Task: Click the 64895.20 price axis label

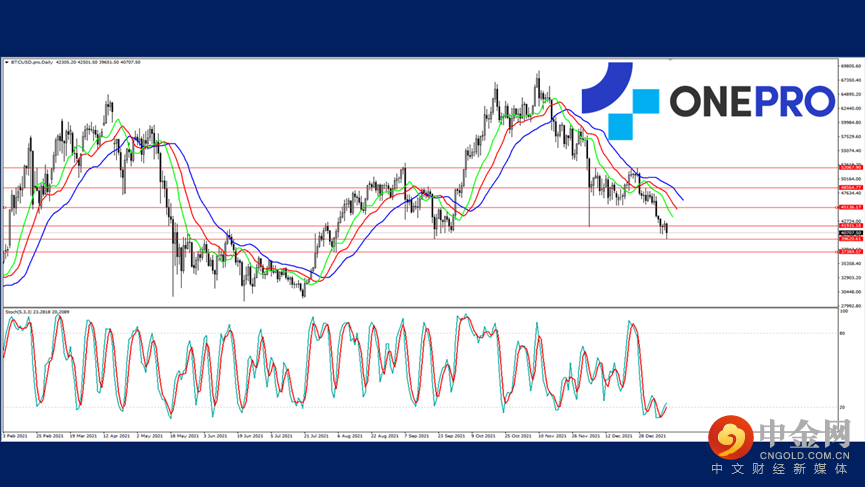Action: pos(851,94)
